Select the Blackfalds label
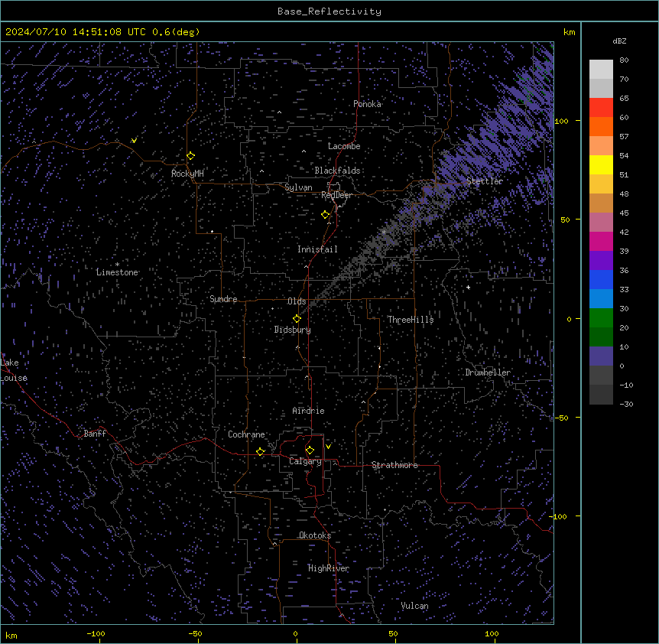Screen dimensions: 659x644 [337, 171]
